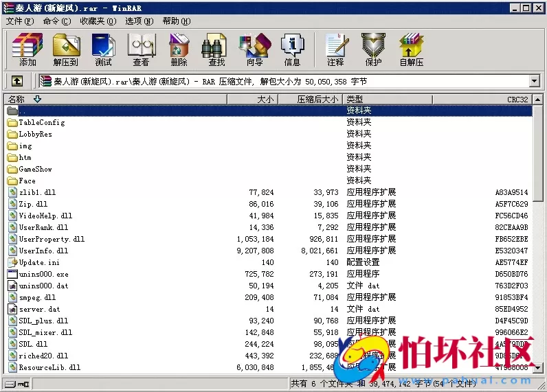
Task: Open the Options (选项) menu
Action: (x=139, y=21)
